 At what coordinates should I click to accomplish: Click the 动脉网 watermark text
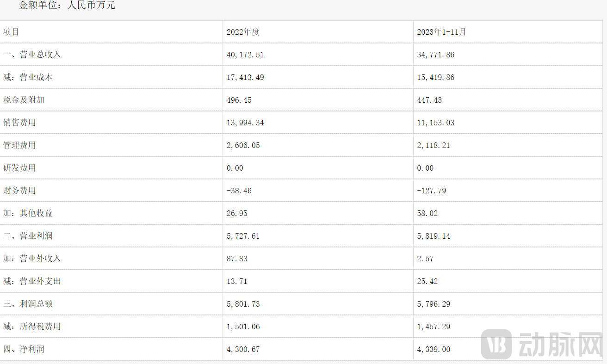(x=560, y=345)
